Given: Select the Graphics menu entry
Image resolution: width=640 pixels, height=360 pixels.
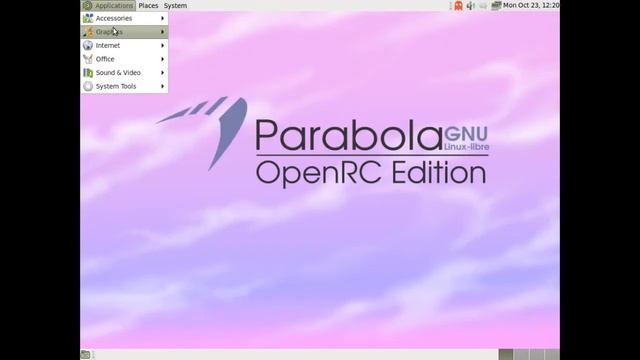Looking at the screenshot, I should 124,32.
